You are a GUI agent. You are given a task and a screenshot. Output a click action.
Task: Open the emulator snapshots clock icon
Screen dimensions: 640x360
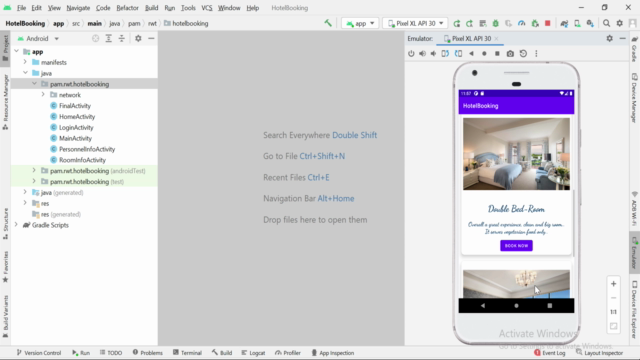pos(523,53)
